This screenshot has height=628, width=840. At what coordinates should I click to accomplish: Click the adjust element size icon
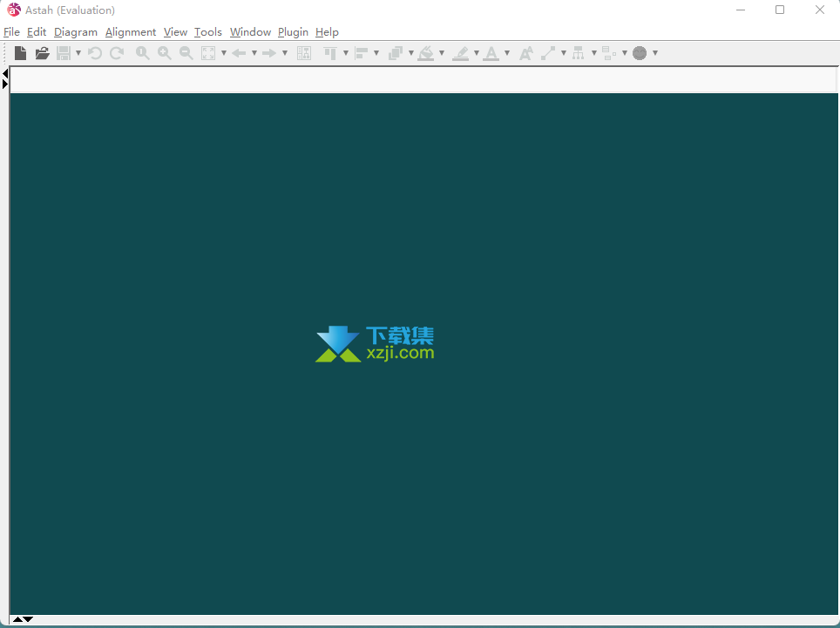[609, 53]
